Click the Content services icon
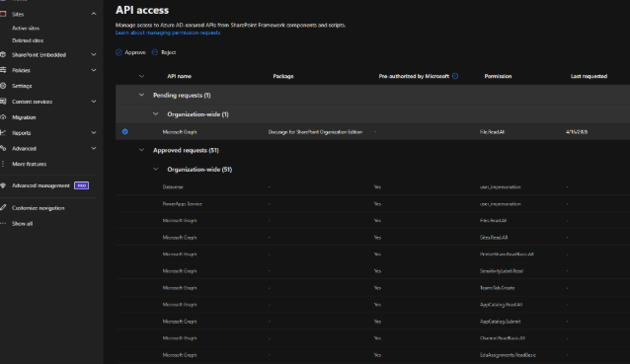630x364 pixels. coord(3,102)
